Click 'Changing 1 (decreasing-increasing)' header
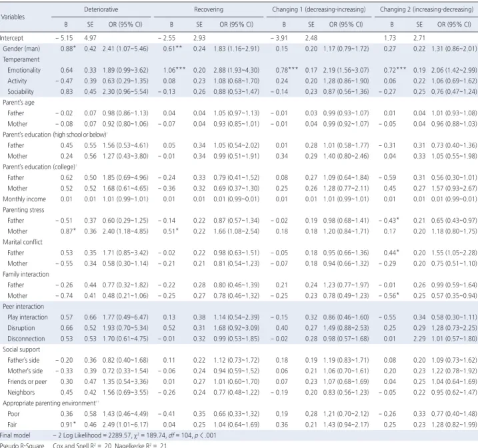This screenshot has height=448, width=478. [319, 9]
